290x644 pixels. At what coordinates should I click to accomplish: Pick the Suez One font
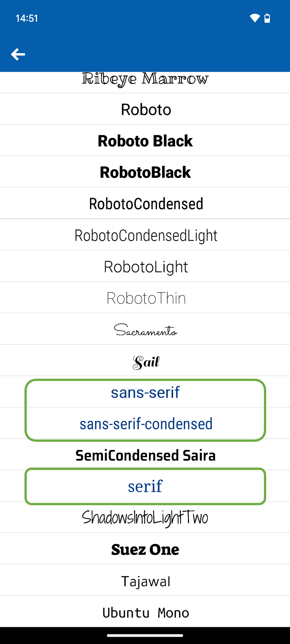(x=145, y=549)
